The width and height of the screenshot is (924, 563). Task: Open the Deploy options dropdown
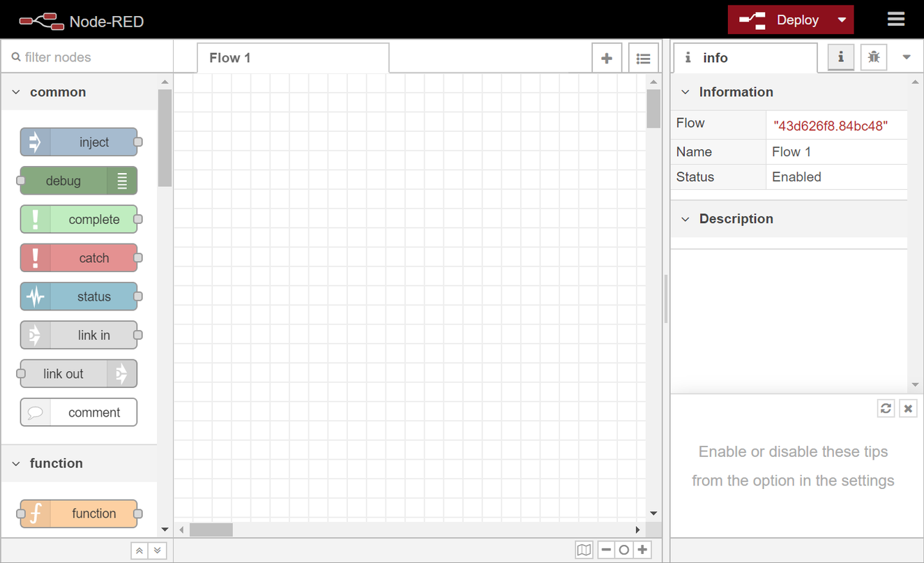[841, 20]
